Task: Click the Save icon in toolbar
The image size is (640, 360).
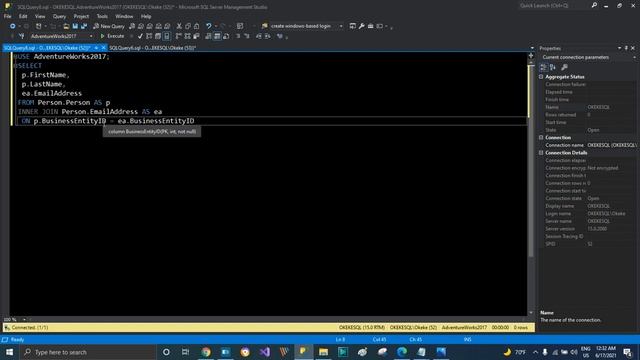Action: 75,26
